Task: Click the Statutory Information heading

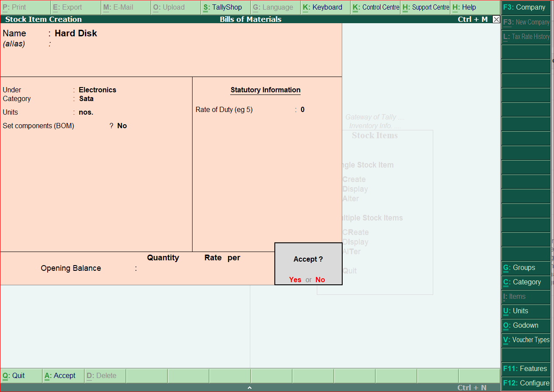Action: pyautogui.click(x=266, y=90)
